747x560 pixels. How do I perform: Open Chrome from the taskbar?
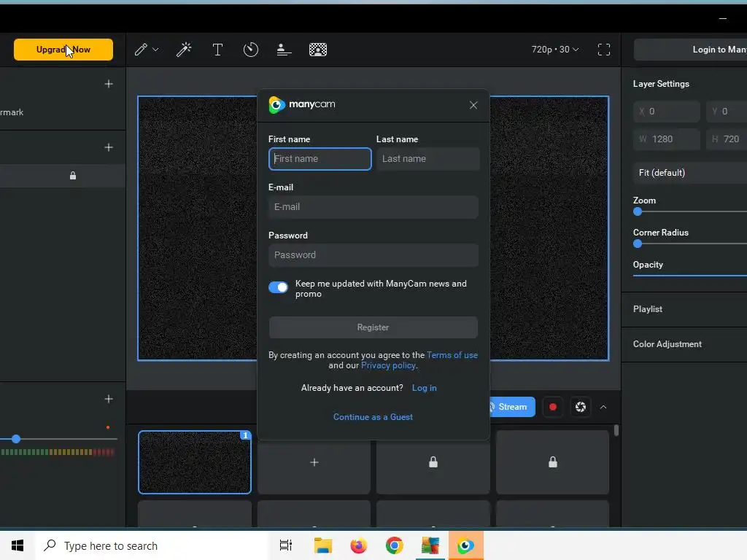pyautogui.click(x=395, y=545)
